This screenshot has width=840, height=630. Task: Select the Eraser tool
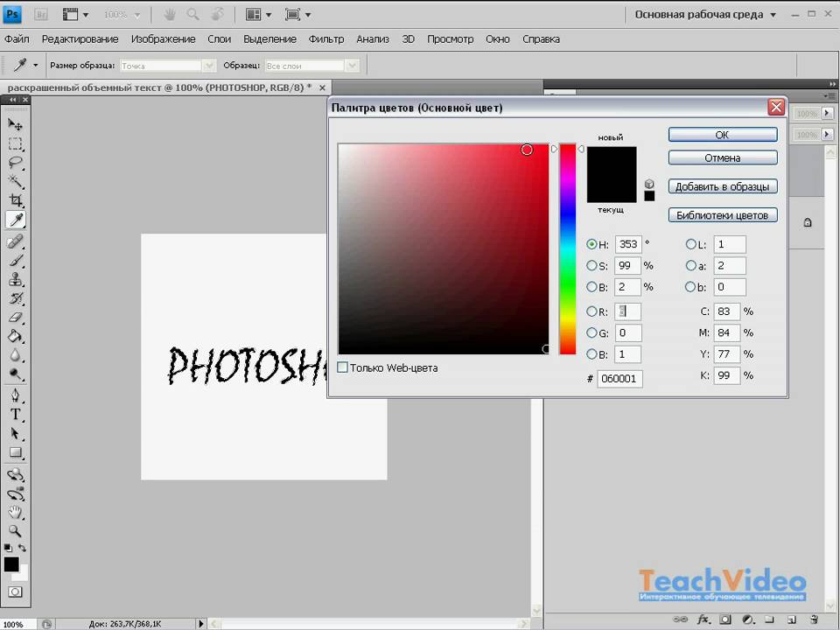pos(15,318)
